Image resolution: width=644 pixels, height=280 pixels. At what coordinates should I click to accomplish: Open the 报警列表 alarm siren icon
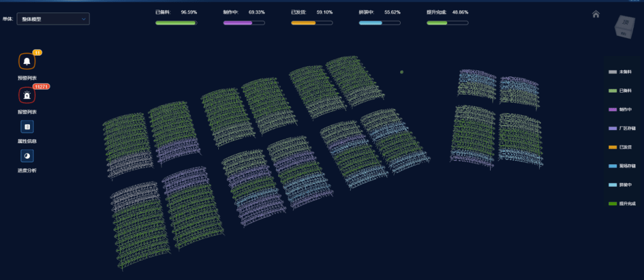pyautogui.click(x=27, y=95)
